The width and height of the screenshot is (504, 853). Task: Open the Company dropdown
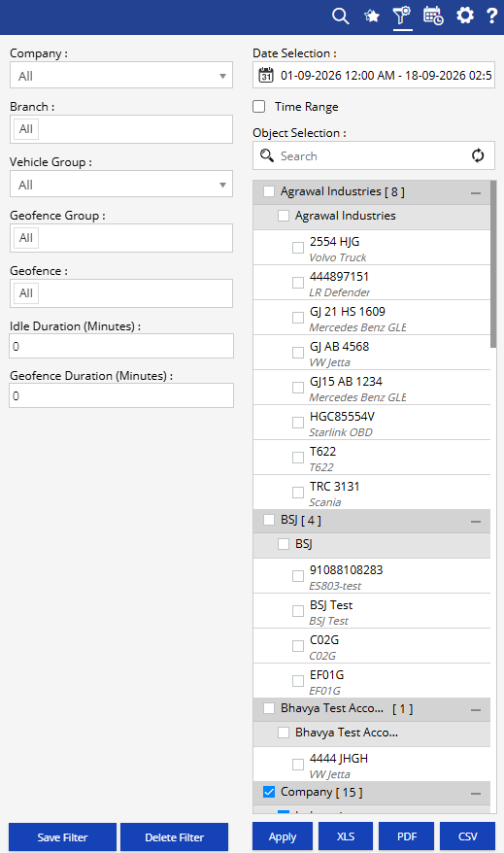121,76
